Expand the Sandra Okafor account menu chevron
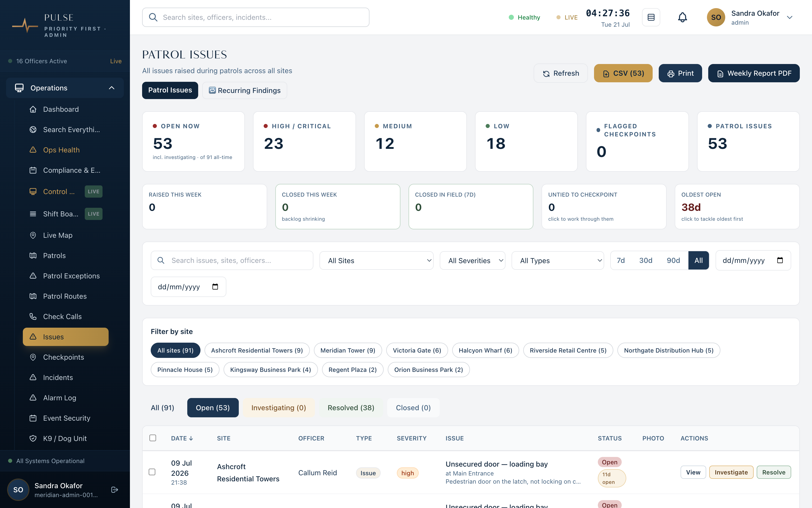 click(x=789, y=18)
